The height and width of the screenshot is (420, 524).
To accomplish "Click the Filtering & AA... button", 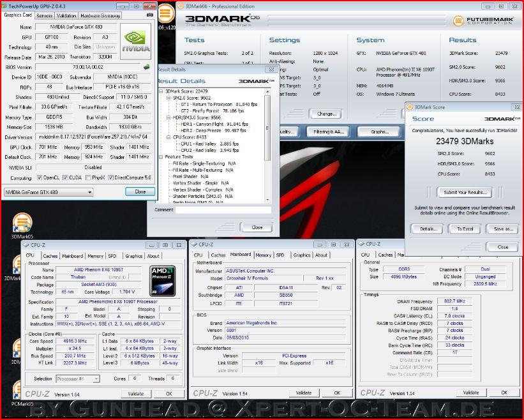I will pyautogui.click(x=329, y=131).
